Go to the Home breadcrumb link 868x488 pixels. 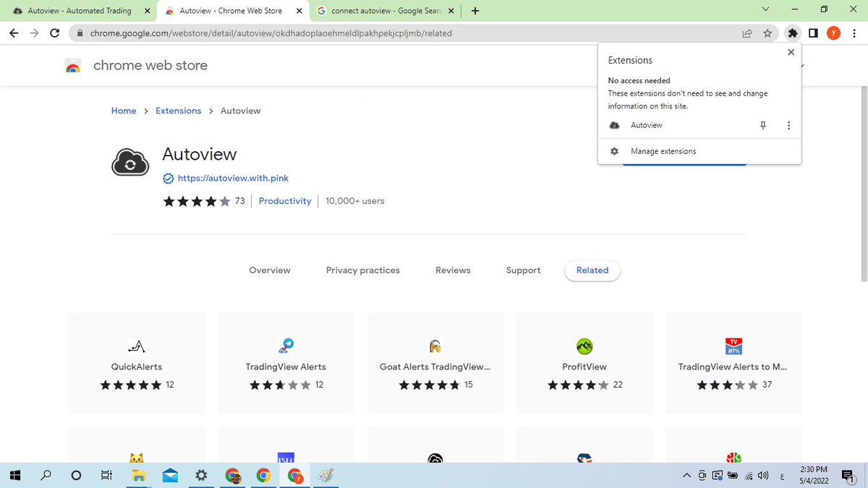tap(124, 111)
